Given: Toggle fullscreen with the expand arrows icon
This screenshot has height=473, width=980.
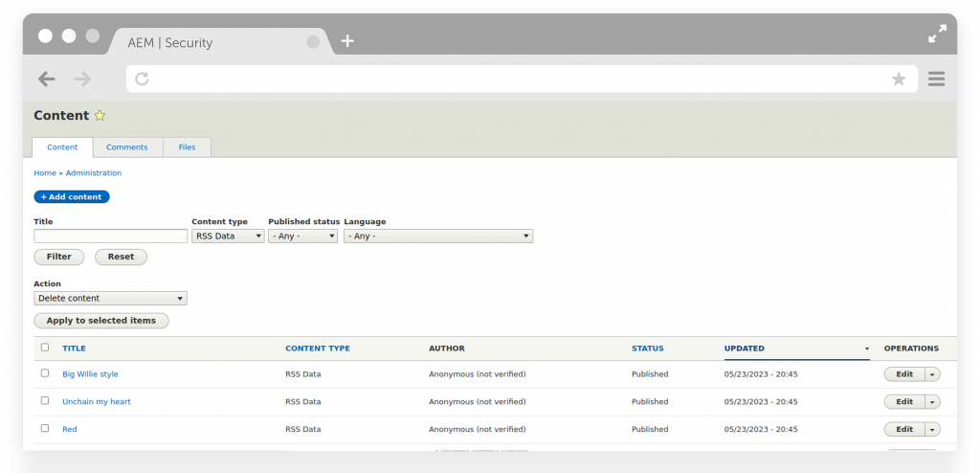Looking at the screenshot, I should [937, 34].
